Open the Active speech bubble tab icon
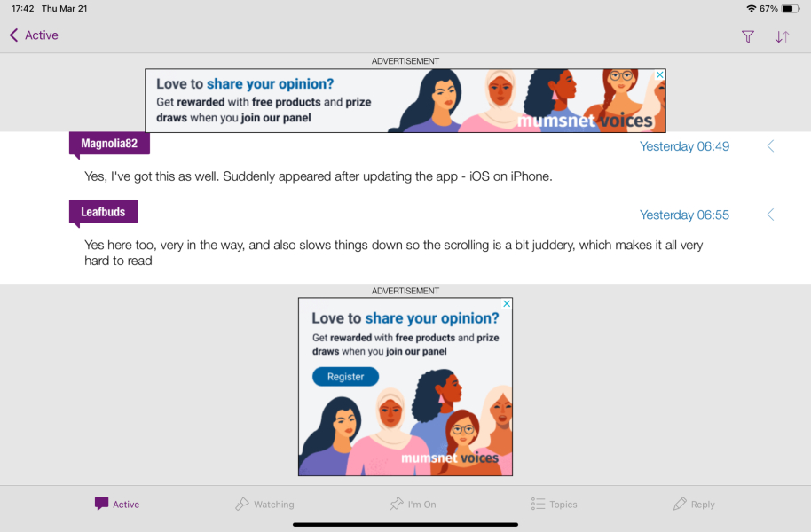 tap(101, 504)
